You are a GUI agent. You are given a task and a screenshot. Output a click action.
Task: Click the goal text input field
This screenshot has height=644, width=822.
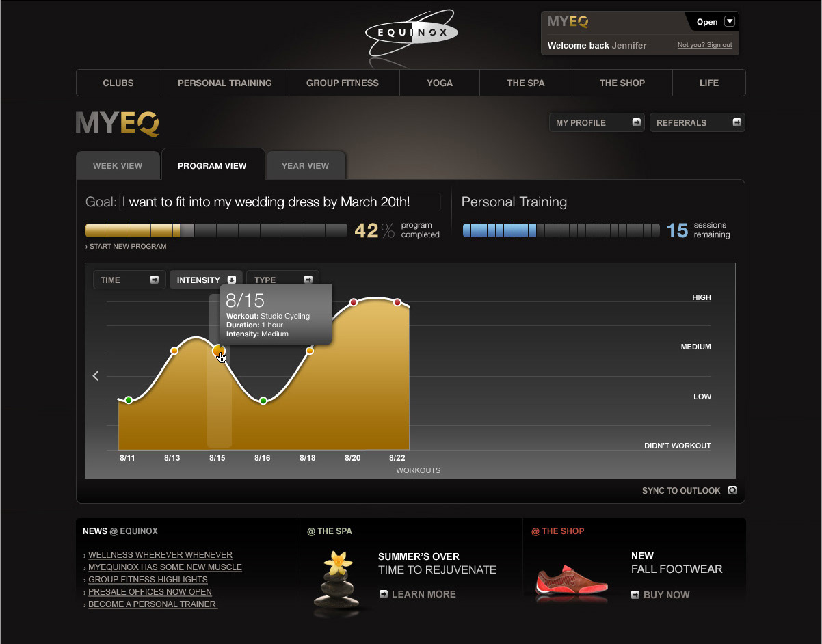(x=280, y=202)
